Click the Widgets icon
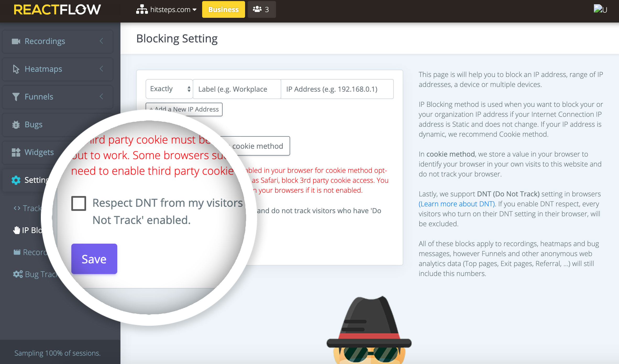Screen dimensions: 619x364 pyautogui.click(x=16, y=152)
